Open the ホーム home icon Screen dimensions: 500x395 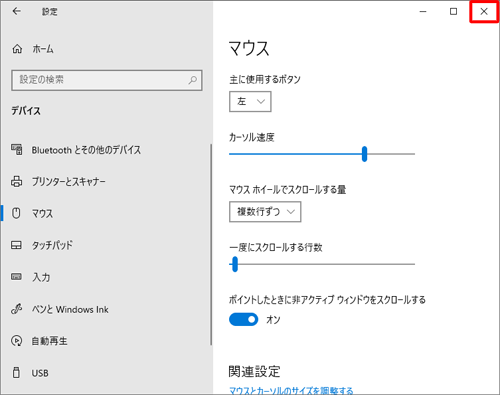(x=17, y=49)
